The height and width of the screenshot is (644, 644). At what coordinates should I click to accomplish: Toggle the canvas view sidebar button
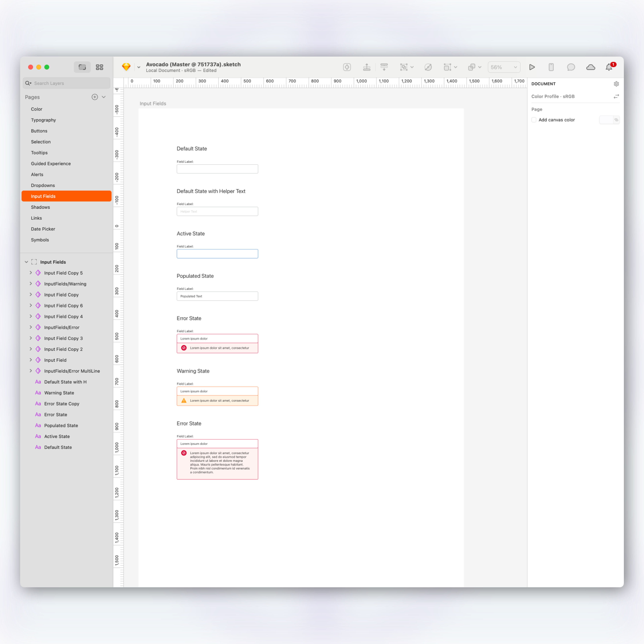82,67
